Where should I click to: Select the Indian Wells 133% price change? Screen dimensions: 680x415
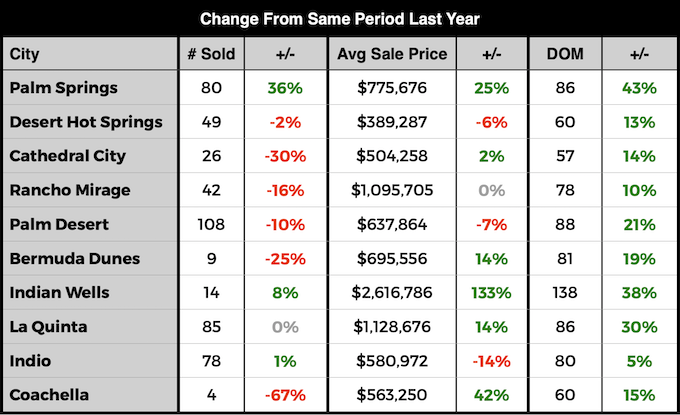pos(491,293)
